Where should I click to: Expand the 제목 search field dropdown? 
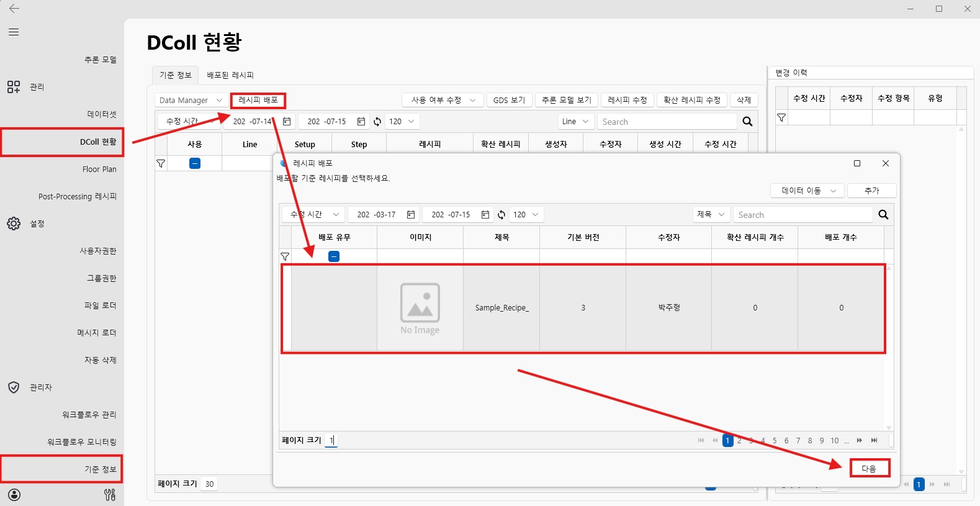point(711,215)
